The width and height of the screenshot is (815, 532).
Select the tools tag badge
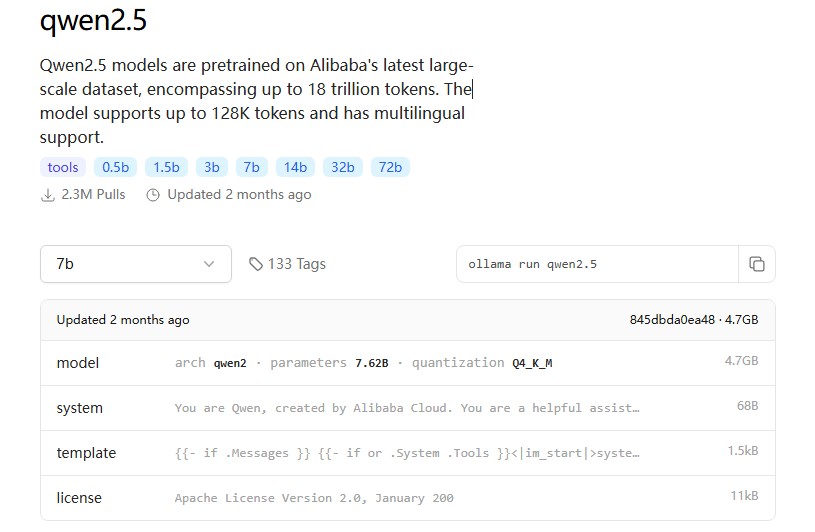(63, 167)
